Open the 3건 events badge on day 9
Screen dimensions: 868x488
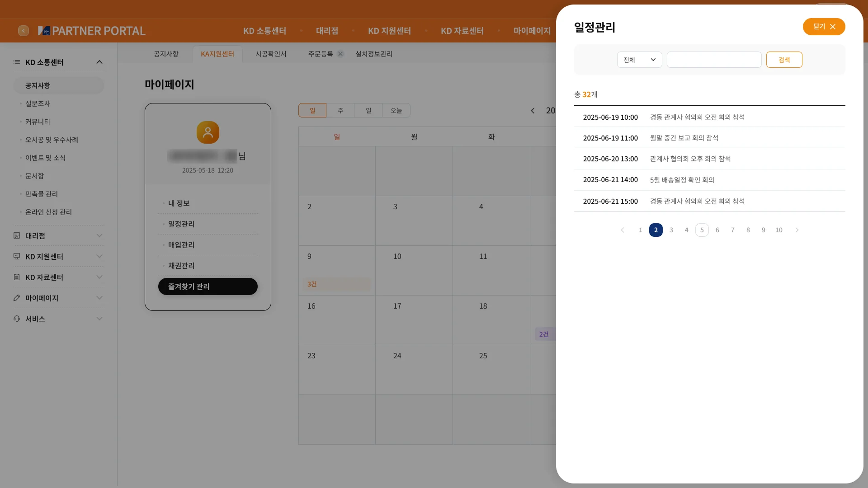coord(337,284)
